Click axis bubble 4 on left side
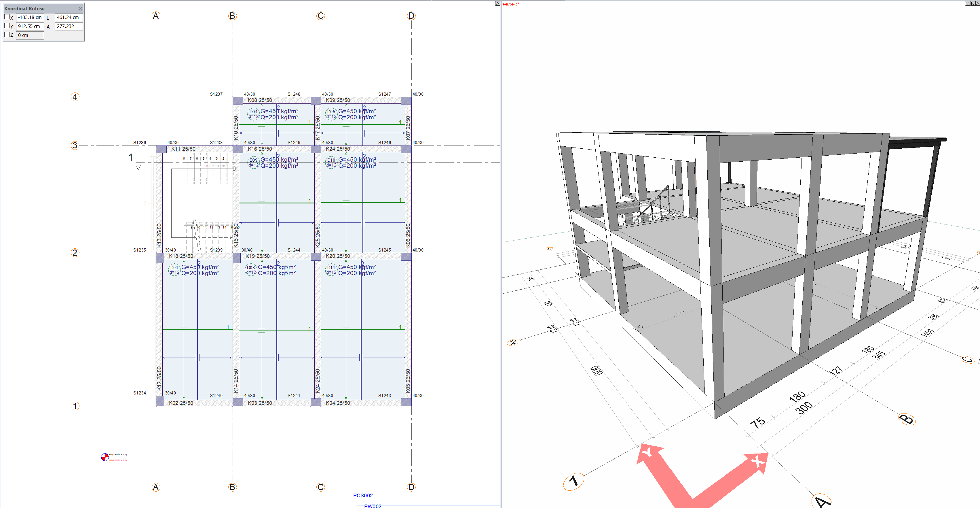980x508 pixels. (75, 97)
